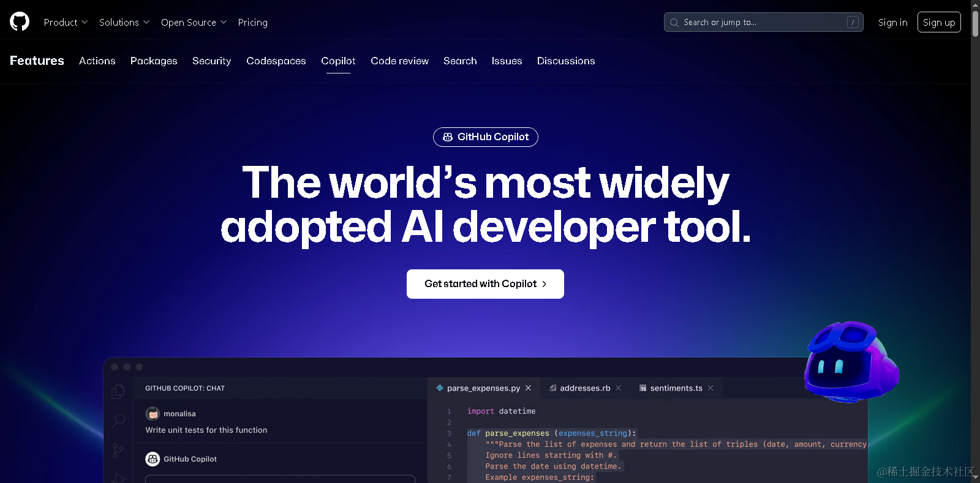980x483 pixels.
Task: Close the sentiments.ts tab
Action: point(710,388)
